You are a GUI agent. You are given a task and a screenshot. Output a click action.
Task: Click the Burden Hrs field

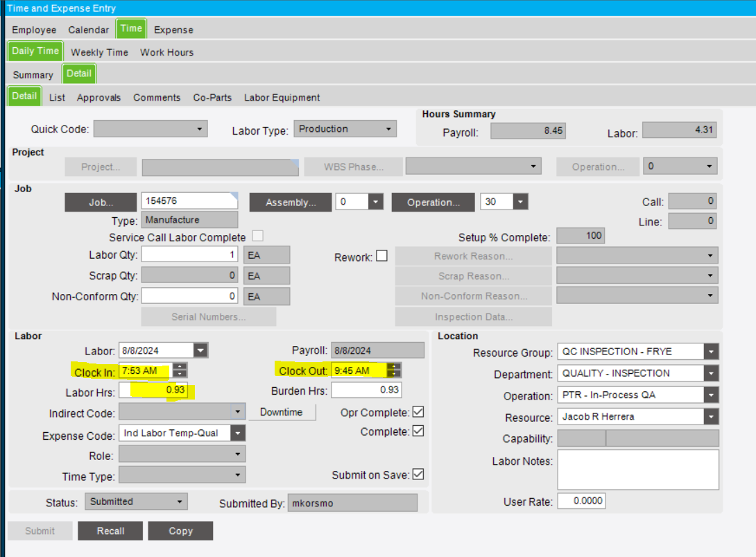tap(366, 390)
